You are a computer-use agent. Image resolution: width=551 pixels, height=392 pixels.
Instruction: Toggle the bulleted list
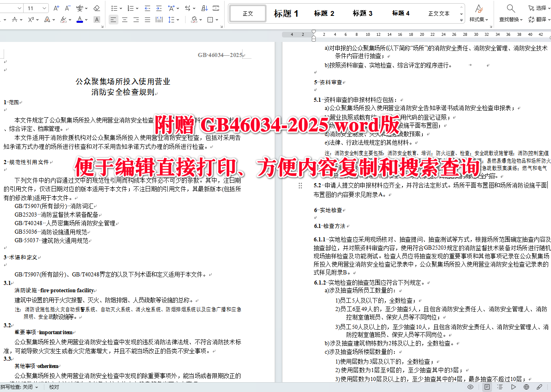point(114,8)
